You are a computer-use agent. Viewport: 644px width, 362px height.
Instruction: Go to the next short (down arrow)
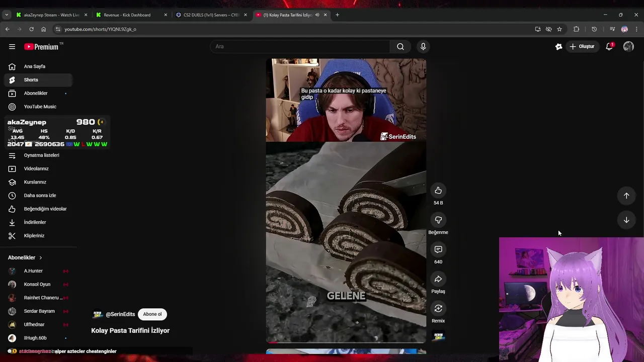[x=626, y=220]
